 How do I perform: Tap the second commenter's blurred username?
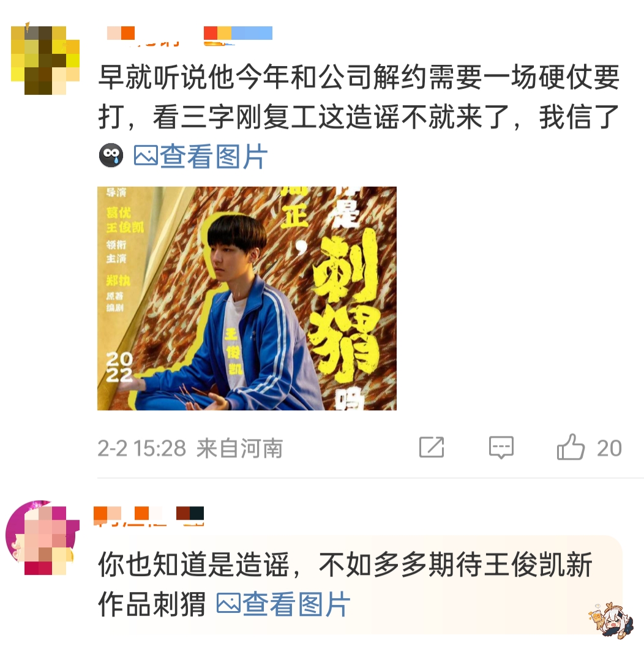pos(131,516)
